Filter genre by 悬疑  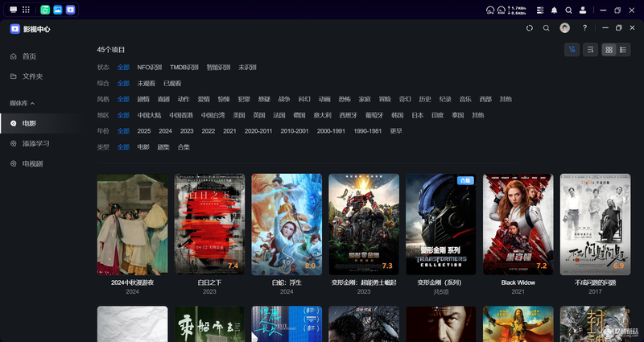[264, 99]
